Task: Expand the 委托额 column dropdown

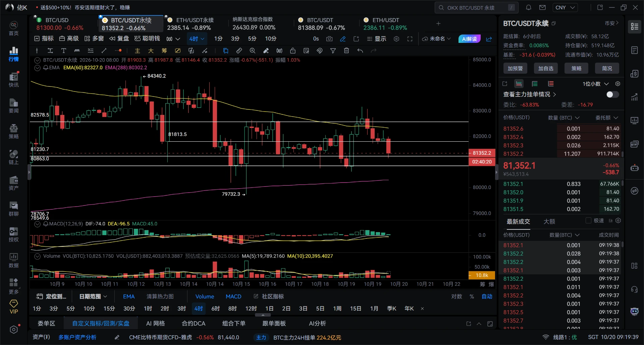Action: 606,118
